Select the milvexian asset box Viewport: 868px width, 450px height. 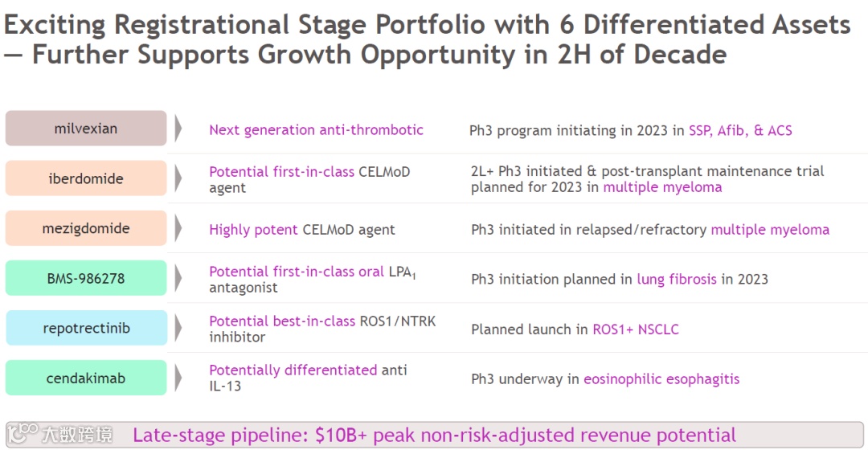pyautogui.click(x=86, y=129)
